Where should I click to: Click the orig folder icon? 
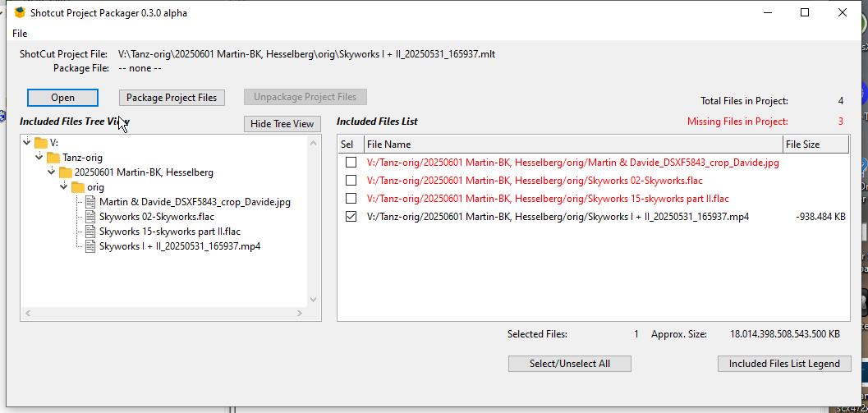pos(78,187)
